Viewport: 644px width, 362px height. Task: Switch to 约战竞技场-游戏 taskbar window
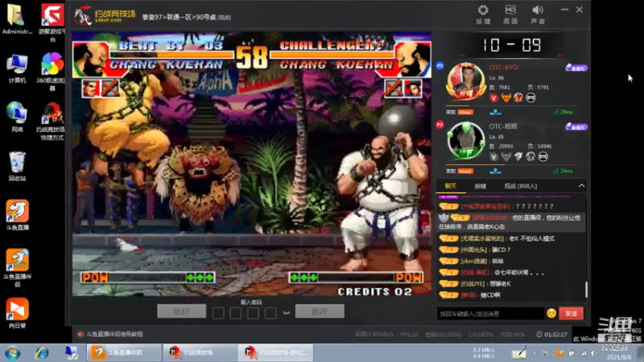[x=275, y=352]
